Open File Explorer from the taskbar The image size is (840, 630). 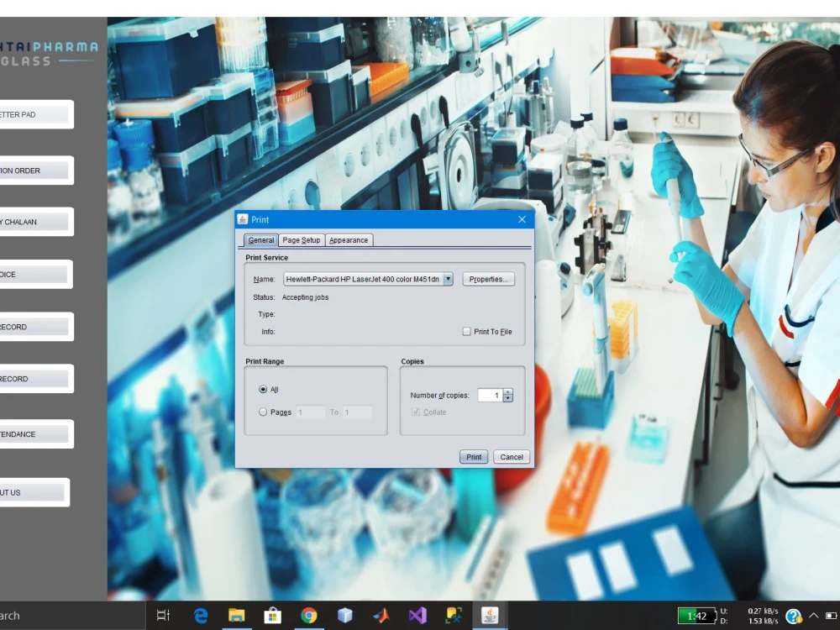(237, 616)
